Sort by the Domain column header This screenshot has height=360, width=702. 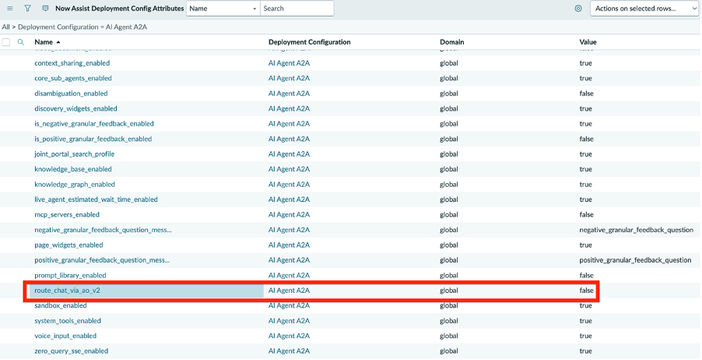click(452, 42)
